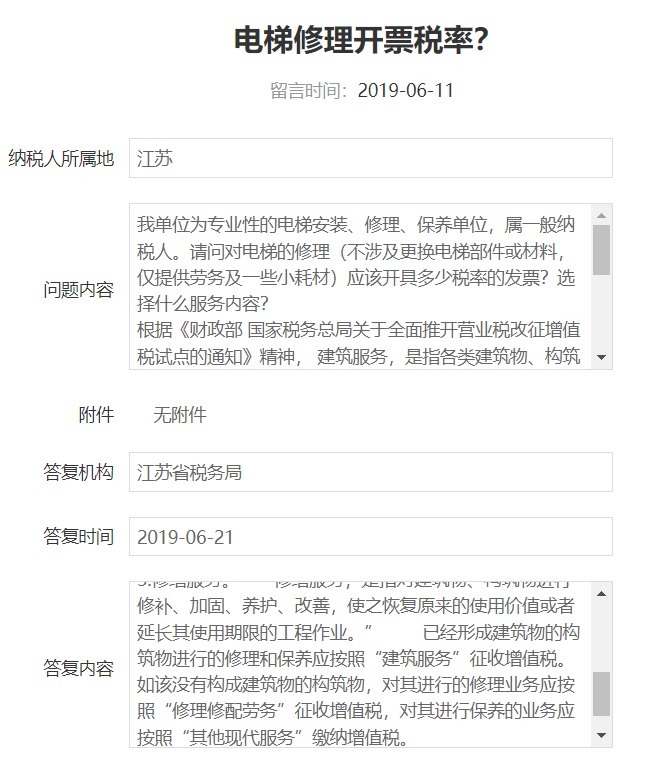Click the 答复时间 label
663x774 pixels.
tap(79, 537)
